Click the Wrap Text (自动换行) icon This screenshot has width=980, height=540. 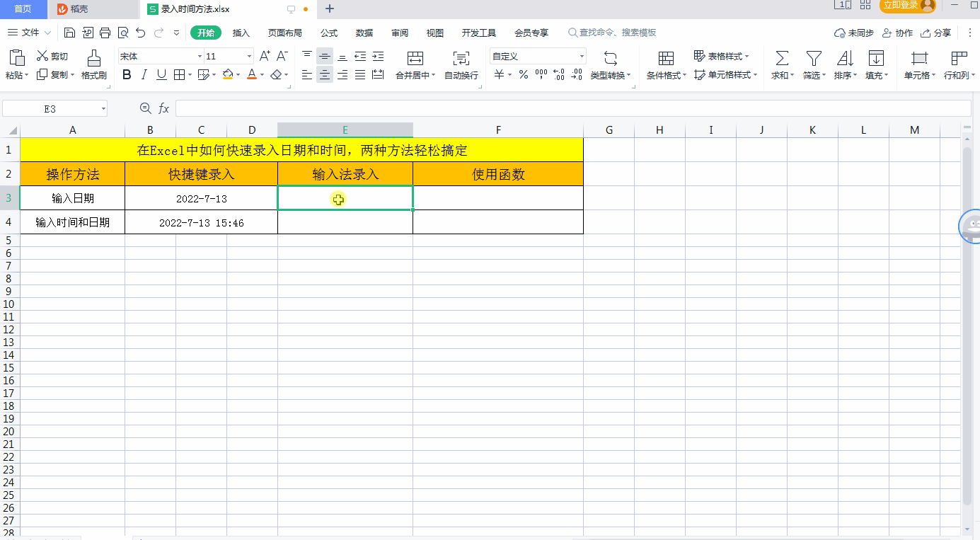(x=461, y=58)
